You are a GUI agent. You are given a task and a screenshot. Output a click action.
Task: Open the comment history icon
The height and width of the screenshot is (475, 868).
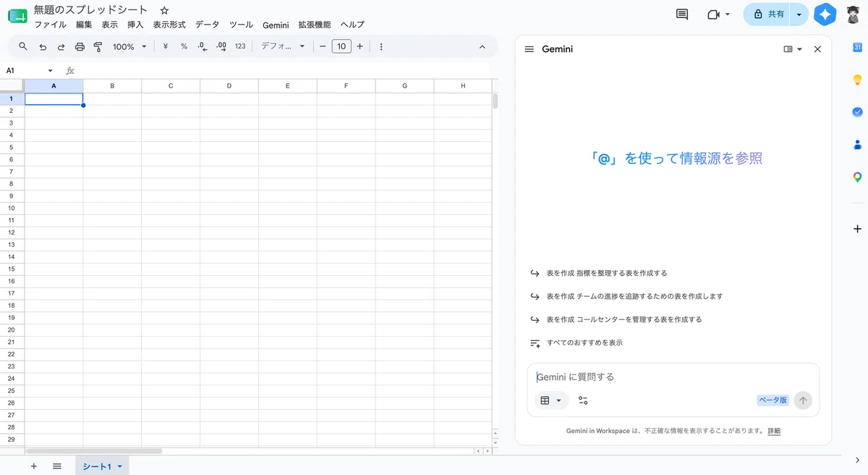pyautogui.click(x=681, y=14)
